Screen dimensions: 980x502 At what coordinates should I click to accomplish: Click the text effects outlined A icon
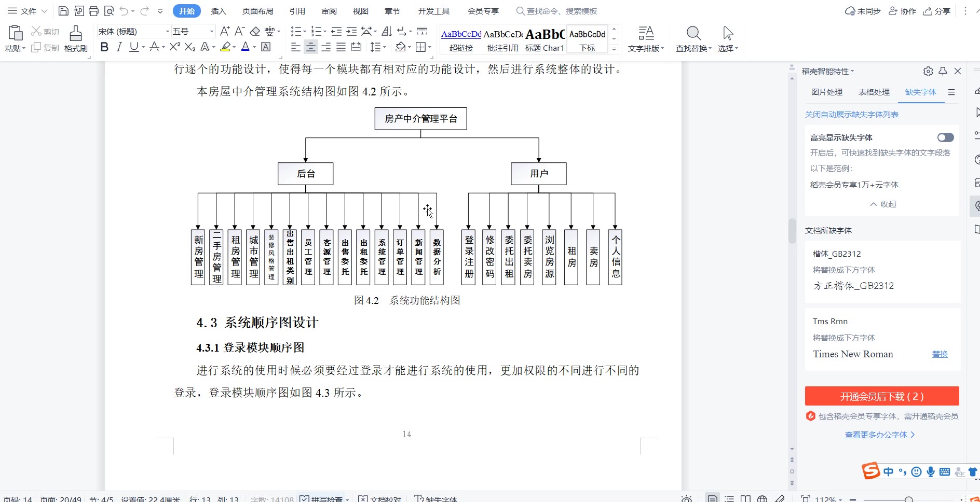coord(205,47)
